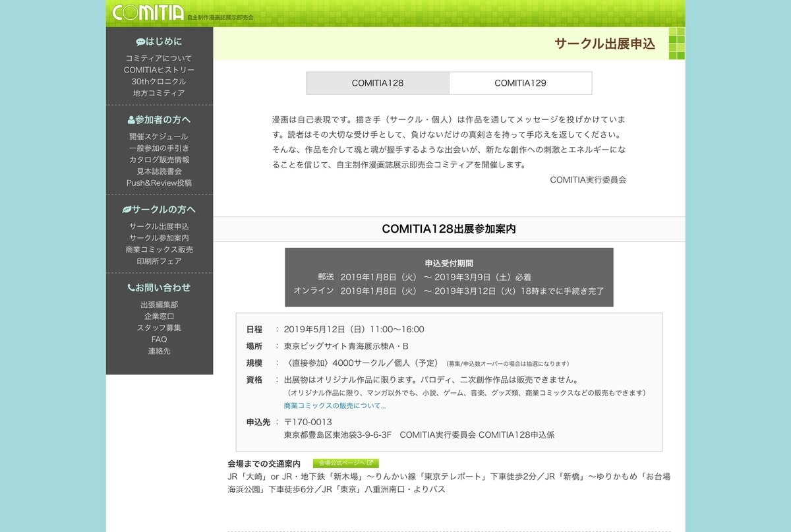Click speech bubble icon beside はじめに
This screenshot has height=532, width=791.
point(140,42)
